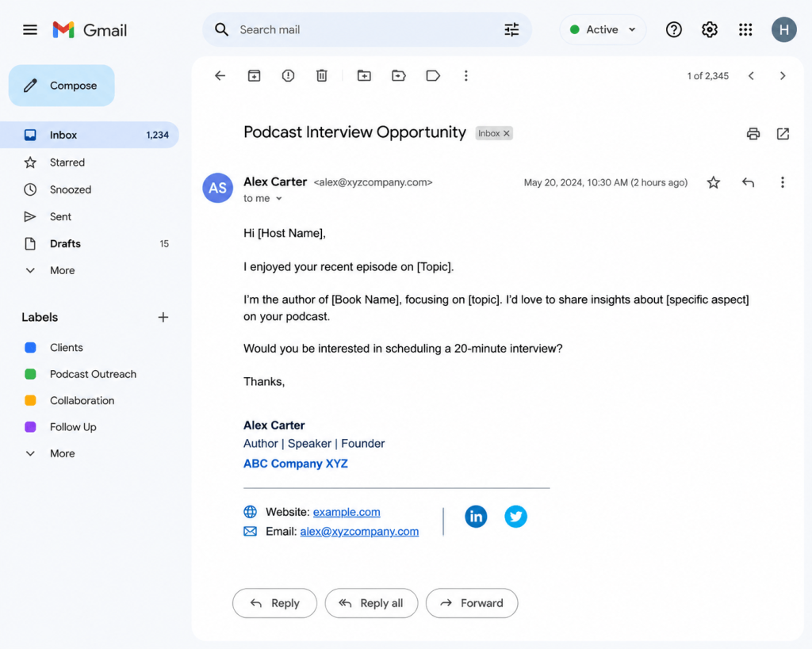Click the Twitter icon in signature
This screenshot has height=649, width=812.
515,517
